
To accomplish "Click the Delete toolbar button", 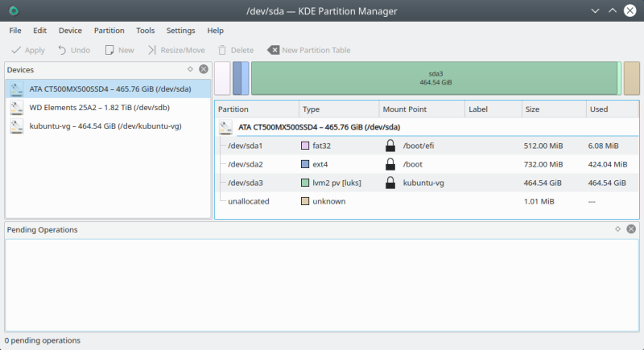I will point(236,50).
